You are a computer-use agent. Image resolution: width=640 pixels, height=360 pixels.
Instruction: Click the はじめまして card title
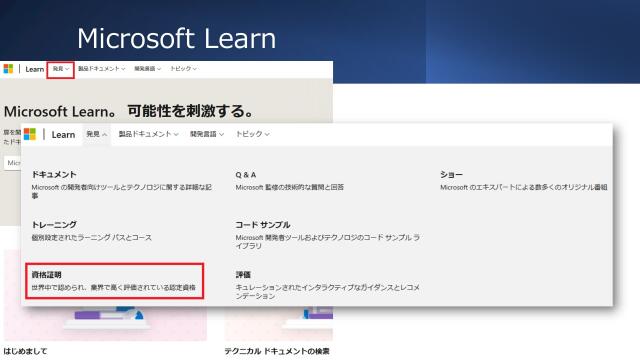(25, 351)
